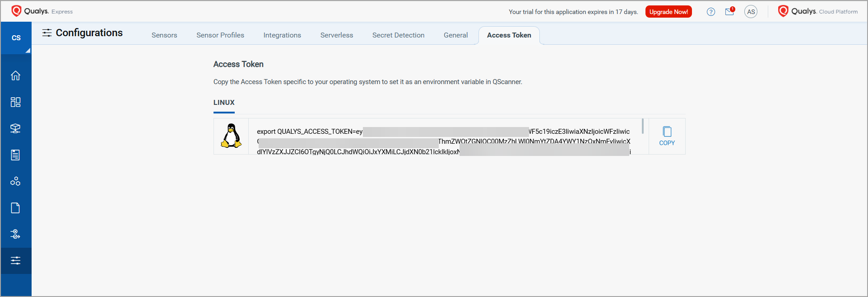This screenshot has width=868, height=297.
Task: Open the policies gear-arrow icon in sidebar
Action: pyautogui.click(x=16, y=234)
